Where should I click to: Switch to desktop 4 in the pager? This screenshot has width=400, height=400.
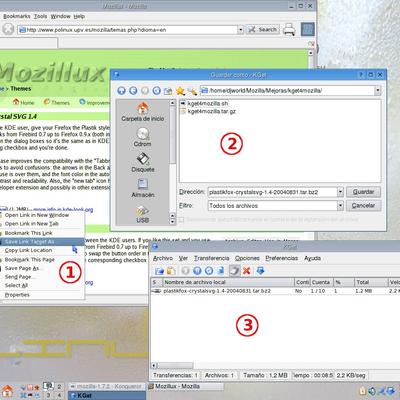click(x=59, y=395)
